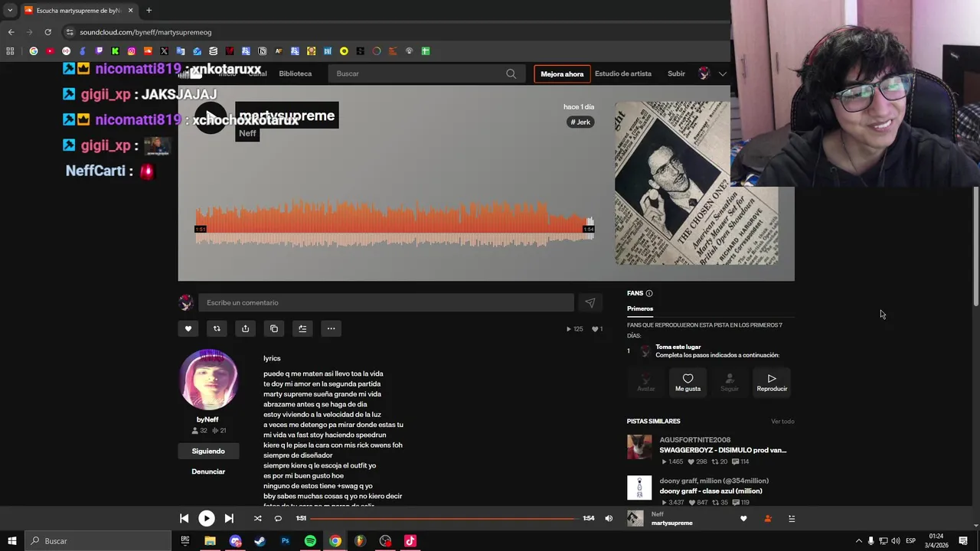Open the Biblioteca menu item
980x551 pixels.
(295, 73)
